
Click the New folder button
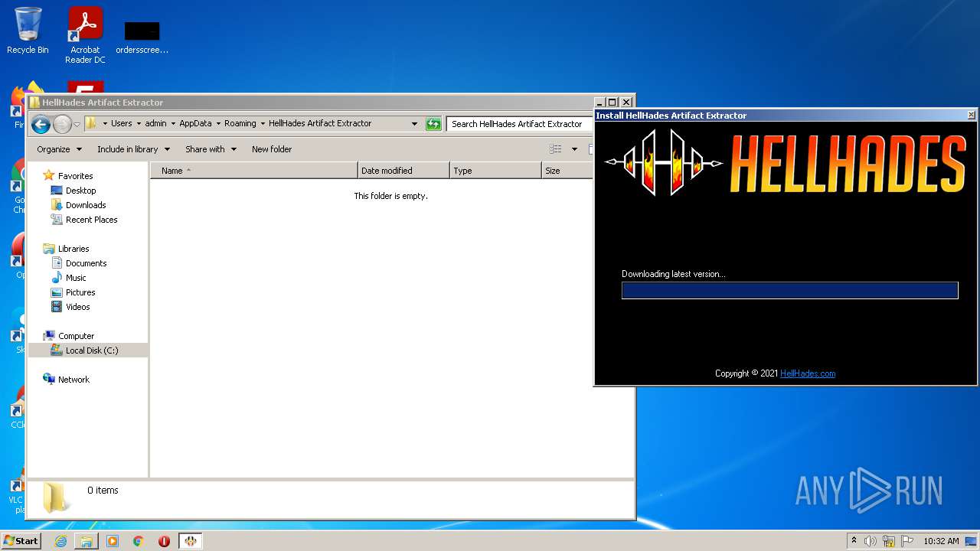(x=272, y=149)
